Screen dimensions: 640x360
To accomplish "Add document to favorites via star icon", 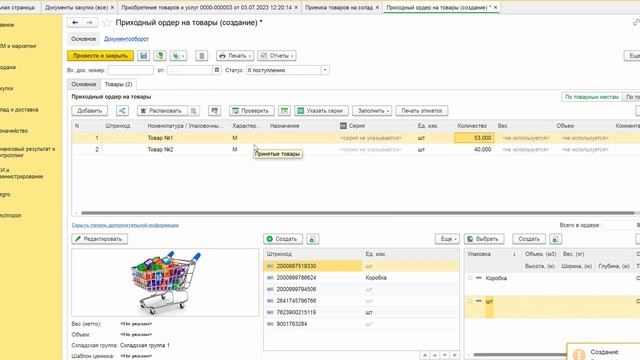I will (107, 23).
